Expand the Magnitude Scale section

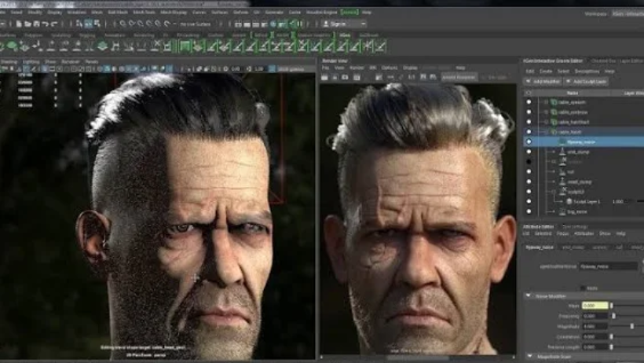529,356
